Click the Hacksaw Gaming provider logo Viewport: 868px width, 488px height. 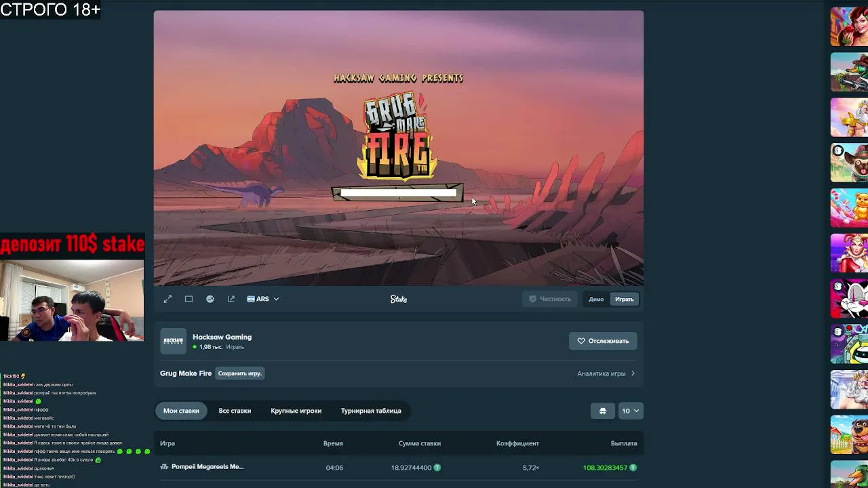click(x=173, y=341)
